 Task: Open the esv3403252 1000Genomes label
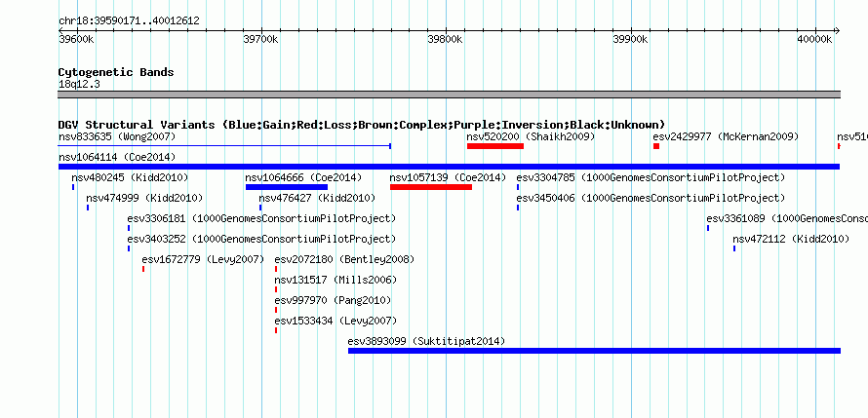261,239
